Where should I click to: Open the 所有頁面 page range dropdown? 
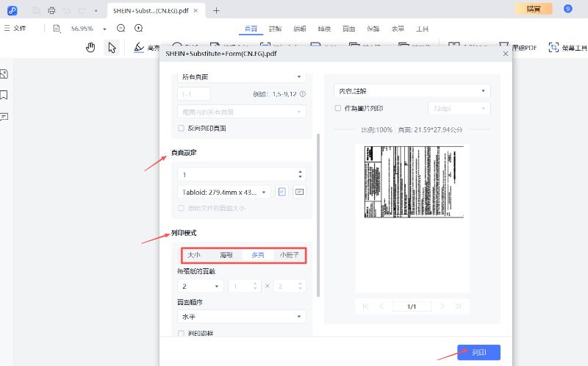[242, 77]
